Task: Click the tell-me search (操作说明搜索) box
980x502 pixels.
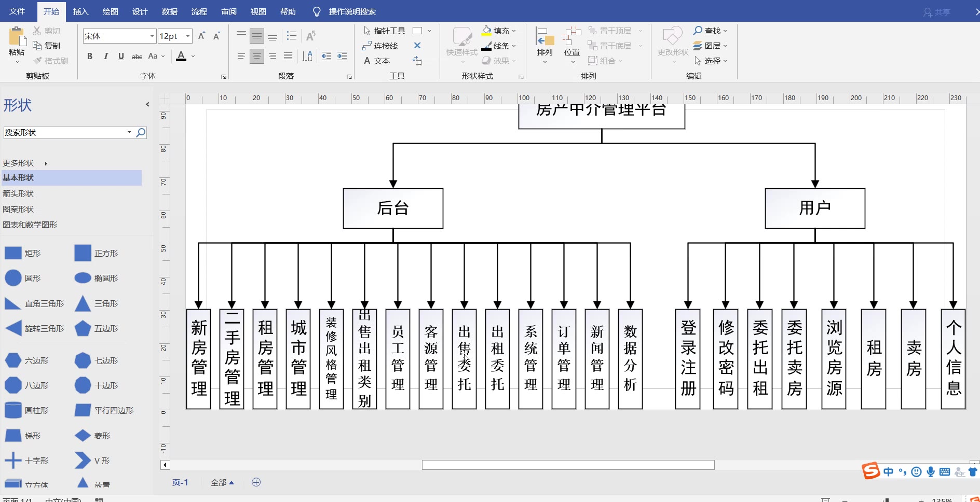Action: (352, 11)
